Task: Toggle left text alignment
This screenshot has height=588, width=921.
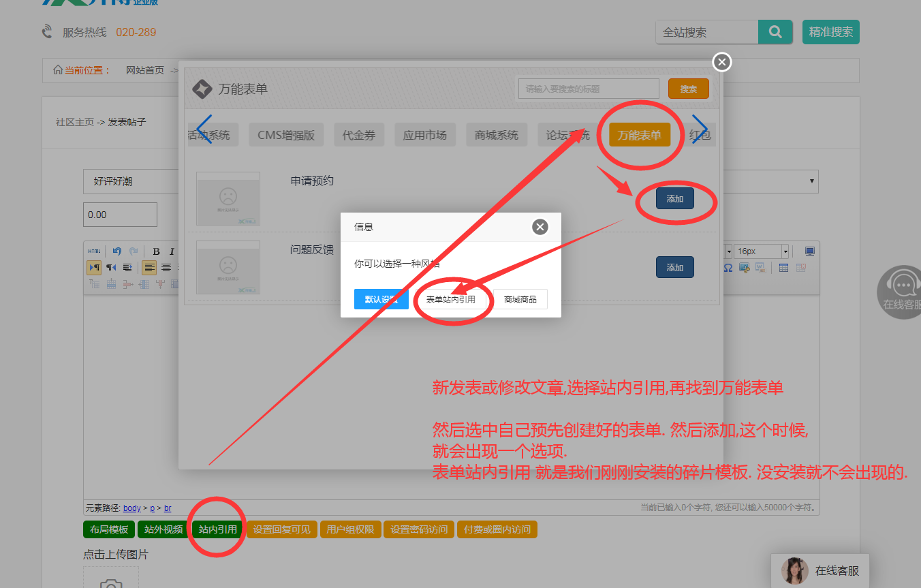Action: [x=149, y=268]
